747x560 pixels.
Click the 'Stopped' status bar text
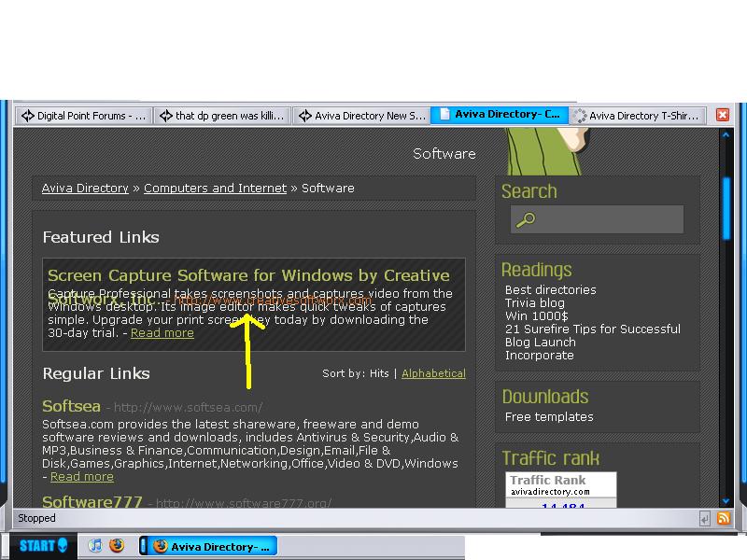click(x=36, y=518)
